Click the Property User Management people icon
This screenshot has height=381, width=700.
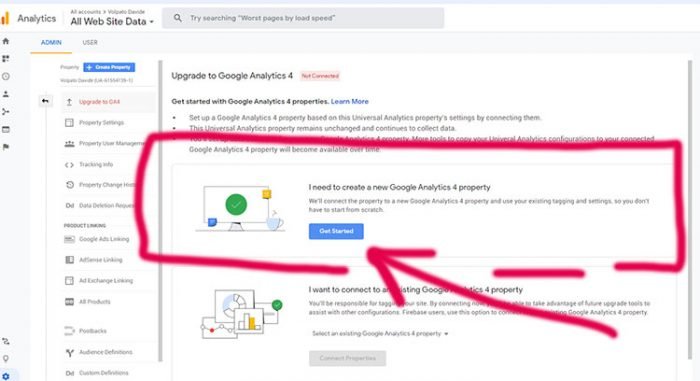click(x=69, y=143)
